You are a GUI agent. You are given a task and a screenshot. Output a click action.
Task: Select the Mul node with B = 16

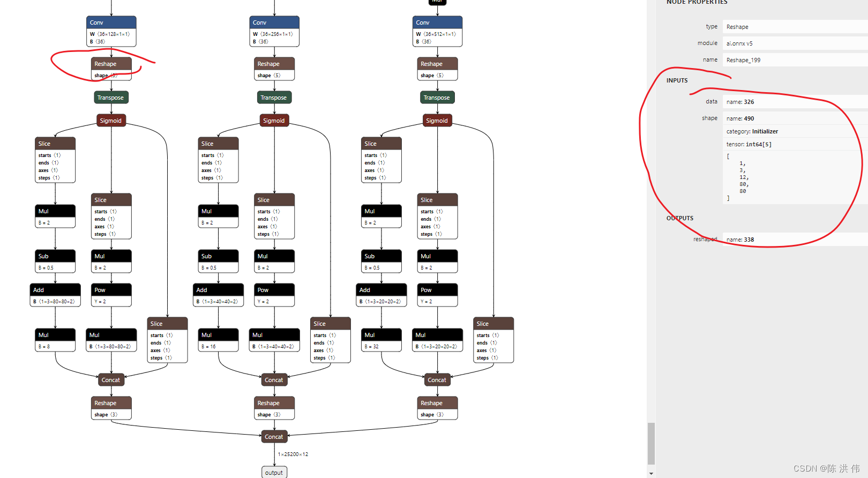(x=218, y=340)
